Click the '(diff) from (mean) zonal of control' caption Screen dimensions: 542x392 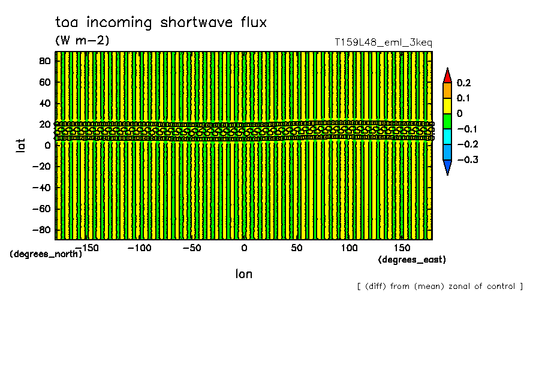click(439, 287)
